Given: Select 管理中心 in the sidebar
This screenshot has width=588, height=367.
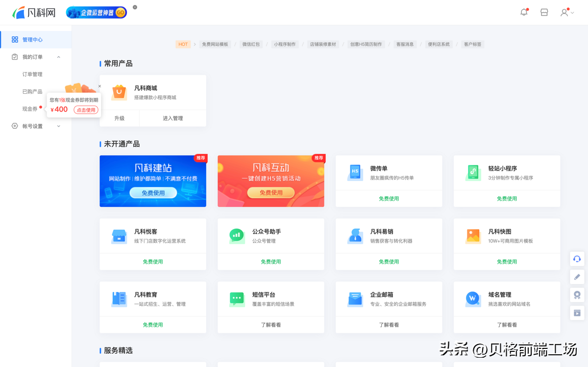Looking at the screenshot, I should point(36,40).
